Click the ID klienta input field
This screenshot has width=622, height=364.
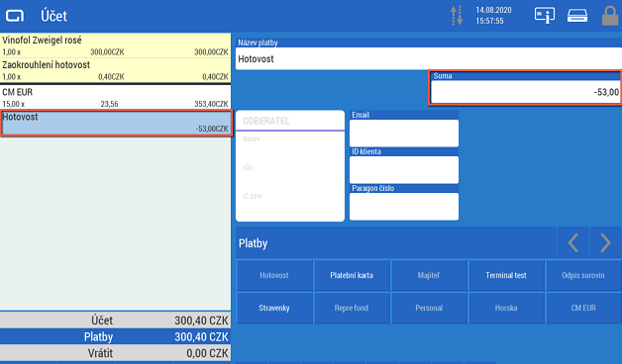[x=404, y=169]
